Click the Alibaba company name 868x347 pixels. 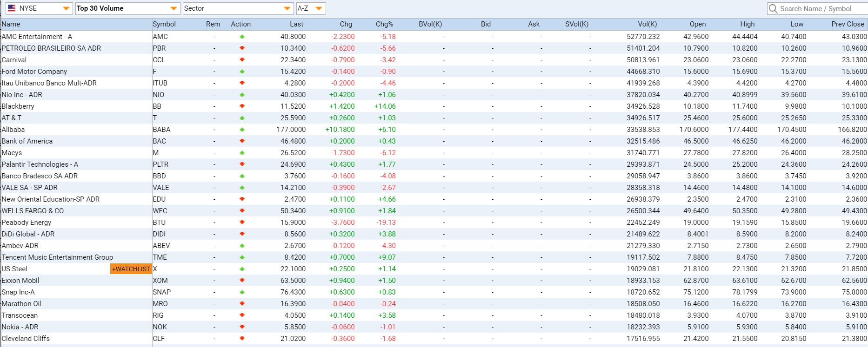[x=13, y=130]
